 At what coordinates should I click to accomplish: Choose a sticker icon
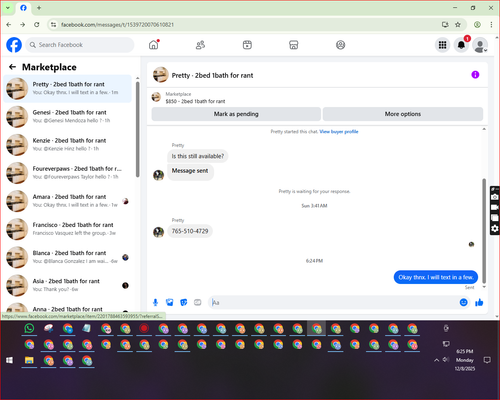184,302
